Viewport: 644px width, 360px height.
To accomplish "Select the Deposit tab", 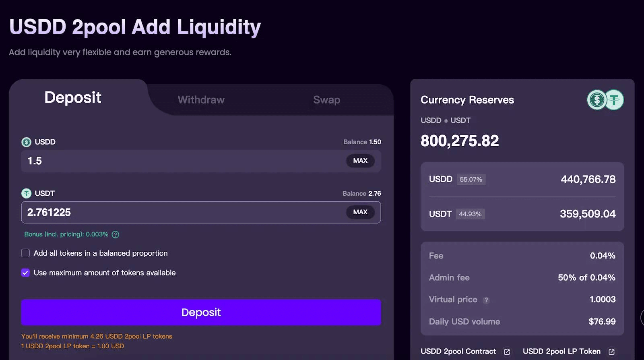I will pyautogui.click(x=73, y=97).
